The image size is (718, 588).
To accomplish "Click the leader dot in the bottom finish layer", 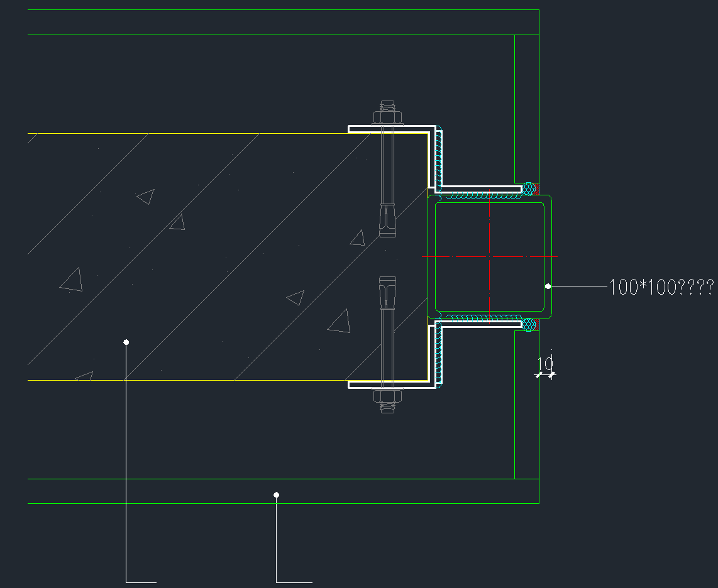I will click(276, 495).
